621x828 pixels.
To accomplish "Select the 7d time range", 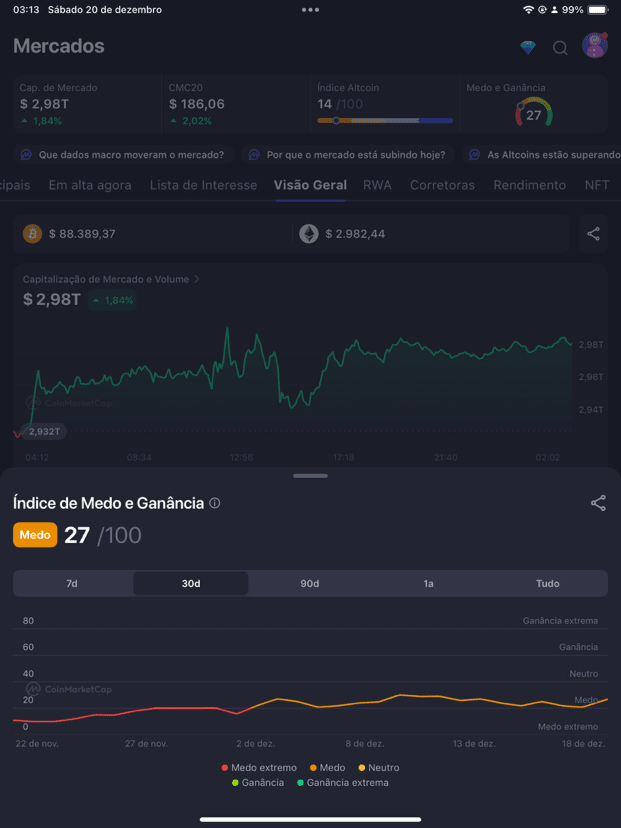I will (72, 583).
